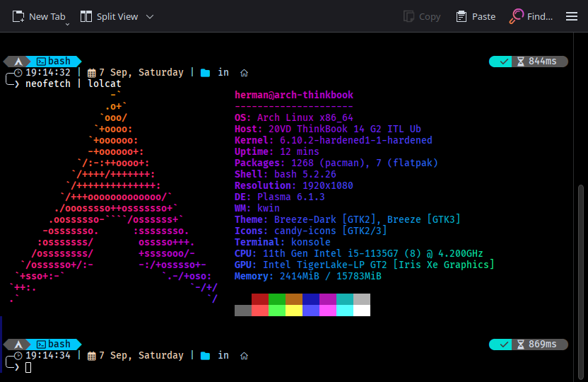The image size is (588, 382).
Task: Click the vertical scrollbar handle
Action: point(580,282)
